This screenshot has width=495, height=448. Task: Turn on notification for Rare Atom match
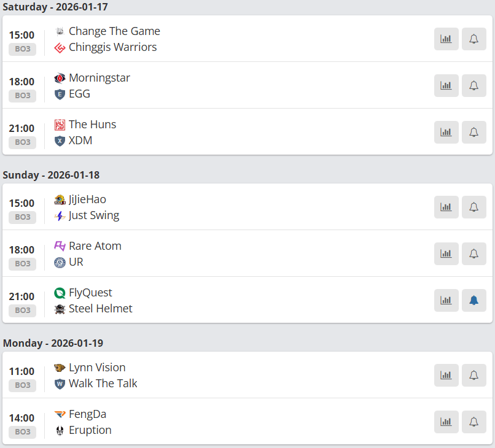coord(474,253)
